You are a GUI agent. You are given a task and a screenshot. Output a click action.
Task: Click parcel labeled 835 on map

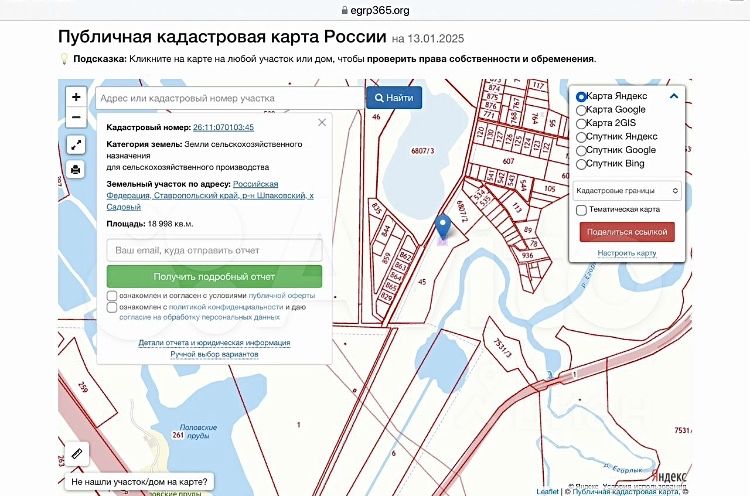376,207
